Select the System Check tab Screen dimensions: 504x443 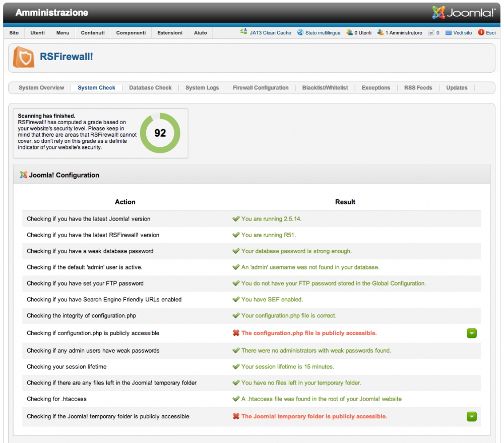96,87
